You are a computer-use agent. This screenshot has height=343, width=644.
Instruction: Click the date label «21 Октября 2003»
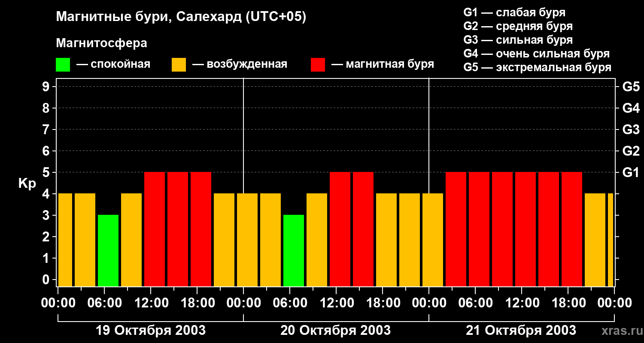(521, 330)
